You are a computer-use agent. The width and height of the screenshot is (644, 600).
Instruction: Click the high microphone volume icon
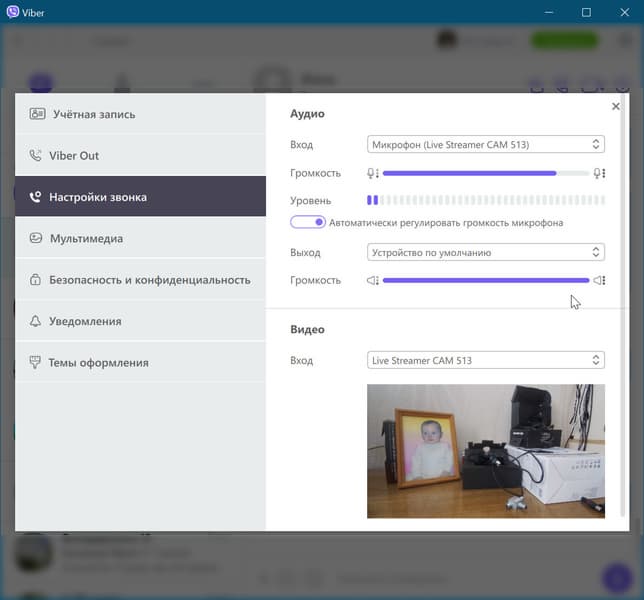pyautogui.click(x=599, y=173)
